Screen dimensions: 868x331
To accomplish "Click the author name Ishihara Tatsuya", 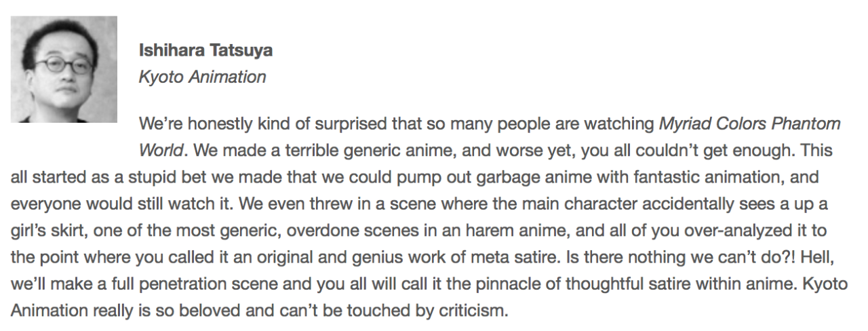I will click(x=205, y=50).
